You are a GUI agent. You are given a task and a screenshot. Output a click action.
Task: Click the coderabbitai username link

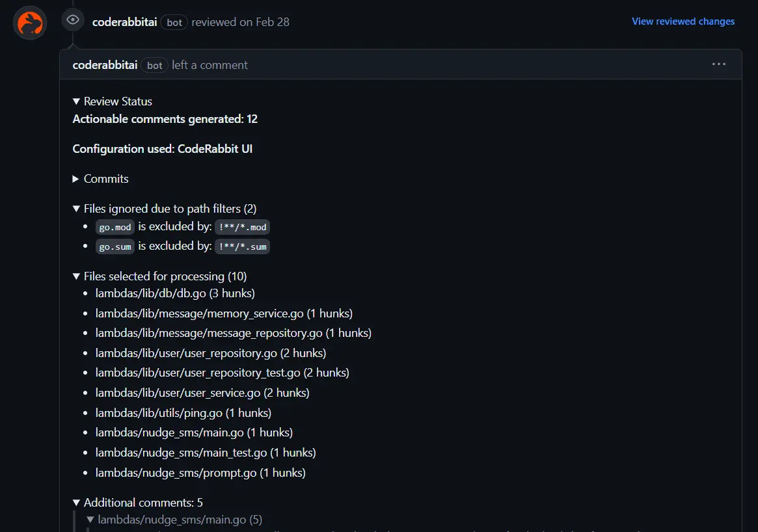[x=124, y=21]
